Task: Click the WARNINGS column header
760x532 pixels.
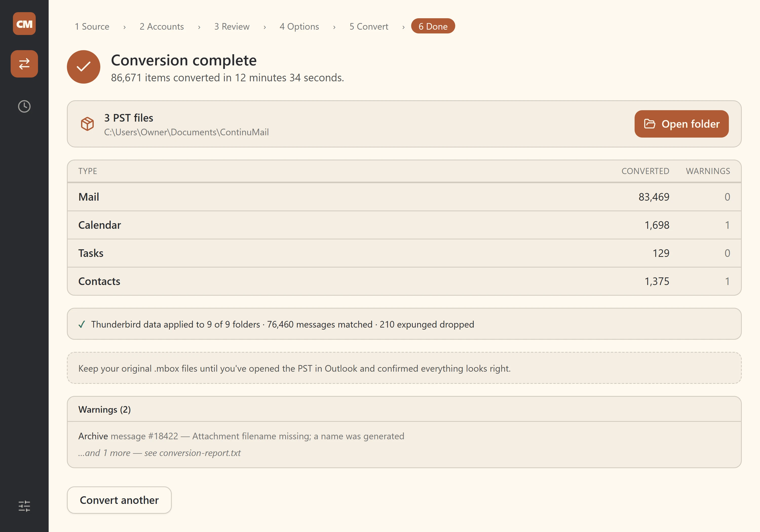Action: point(708,171)
